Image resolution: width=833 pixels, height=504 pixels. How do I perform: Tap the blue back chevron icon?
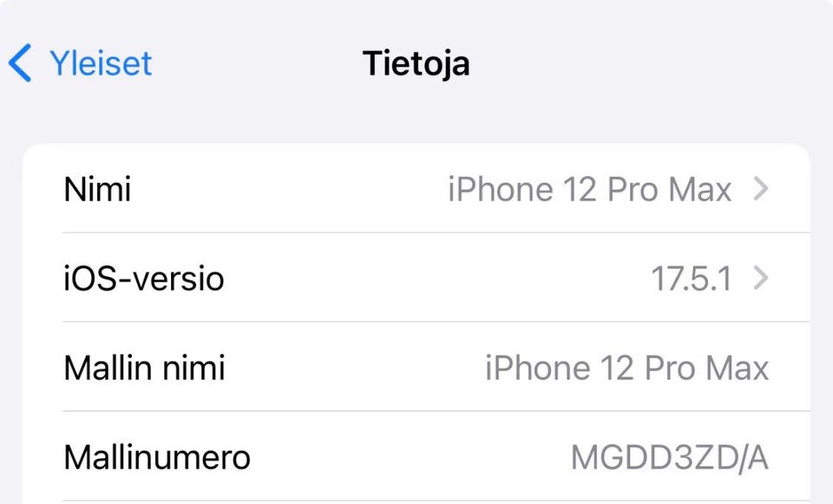(x=20, y=62)
